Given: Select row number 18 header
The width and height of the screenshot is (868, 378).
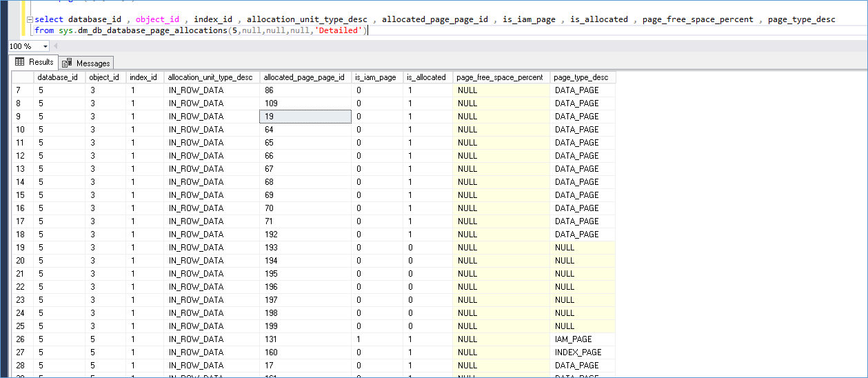Looking at the screenshot, I should click(23, 235).
